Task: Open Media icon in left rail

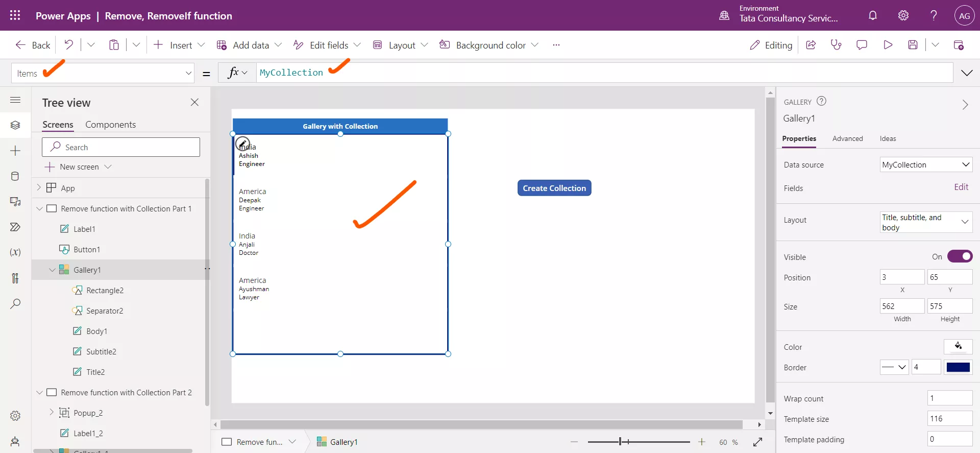Action: (15, 202)
